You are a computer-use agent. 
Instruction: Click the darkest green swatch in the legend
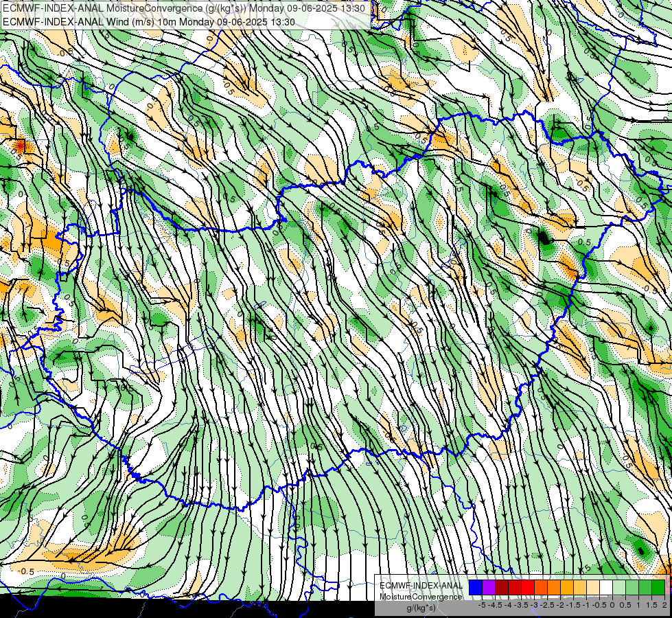[x=658, y=588]
